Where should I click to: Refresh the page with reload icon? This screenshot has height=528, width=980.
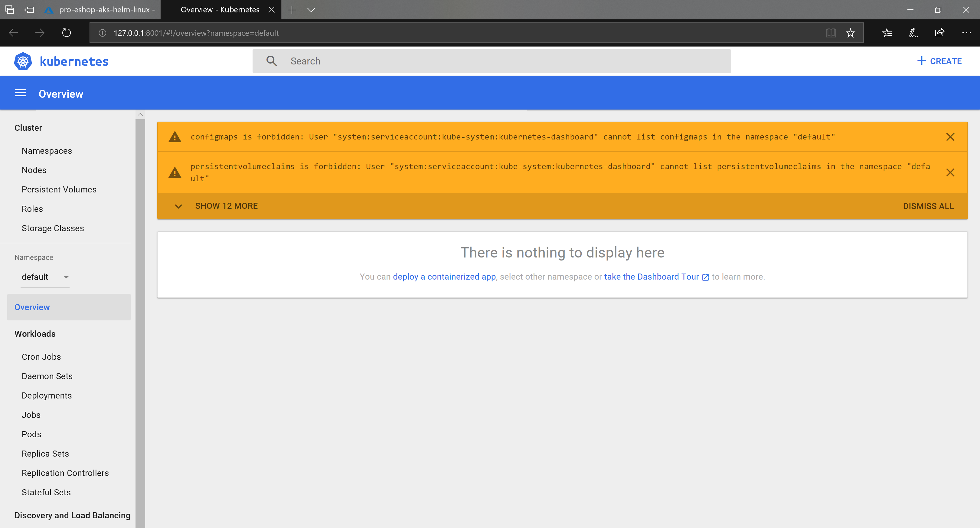pos(66,33)
